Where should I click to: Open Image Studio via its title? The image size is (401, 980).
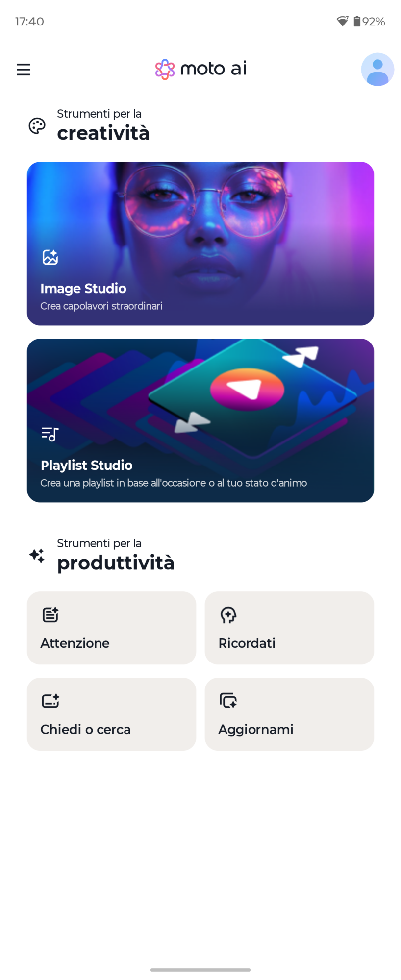pos(83,289)
